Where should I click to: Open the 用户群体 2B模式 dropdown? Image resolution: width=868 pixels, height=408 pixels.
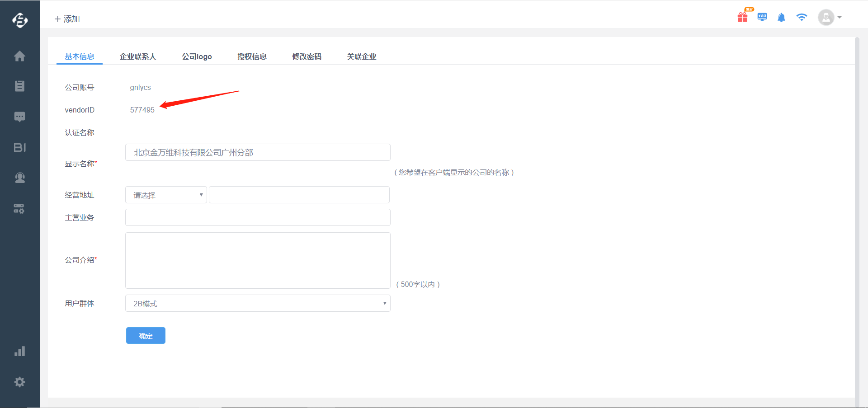(x=258, y=304)
